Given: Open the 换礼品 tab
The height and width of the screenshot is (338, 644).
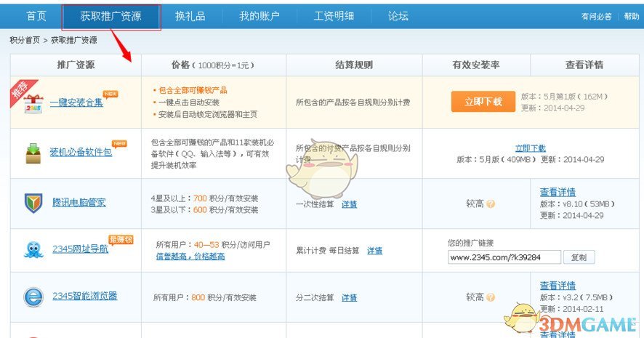Looking at the screenshot, I should [x=190, y=16].
